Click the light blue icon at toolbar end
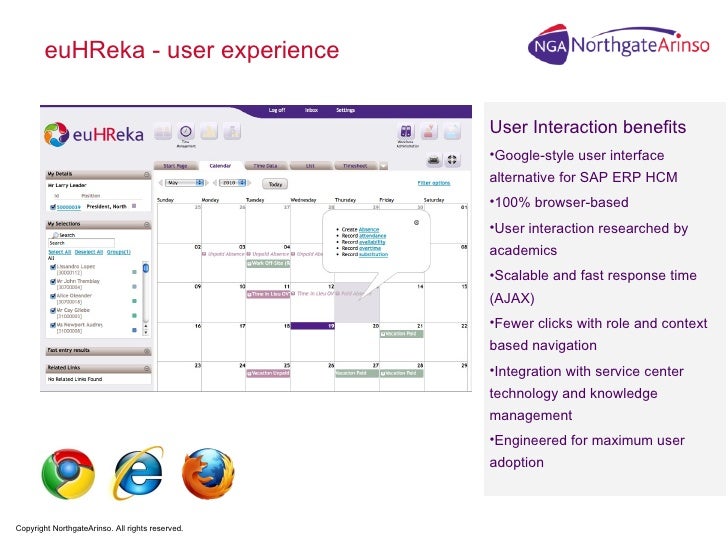Image resolution: width=728 pixels, height=546 pixels. coord(452,132)
